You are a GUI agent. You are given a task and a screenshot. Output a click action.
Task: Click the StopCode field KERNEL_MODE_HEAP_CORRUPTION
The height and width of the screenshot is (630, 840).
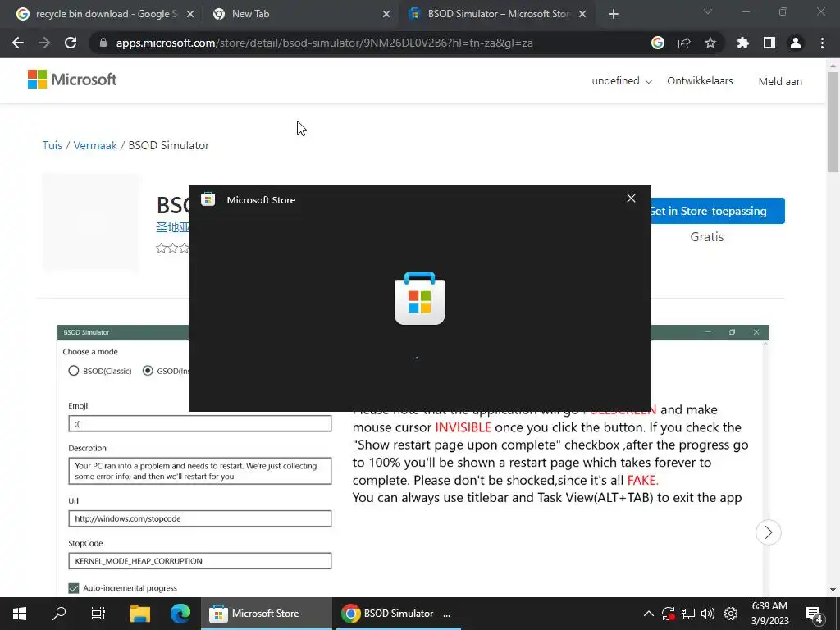(x=200, y=561)
